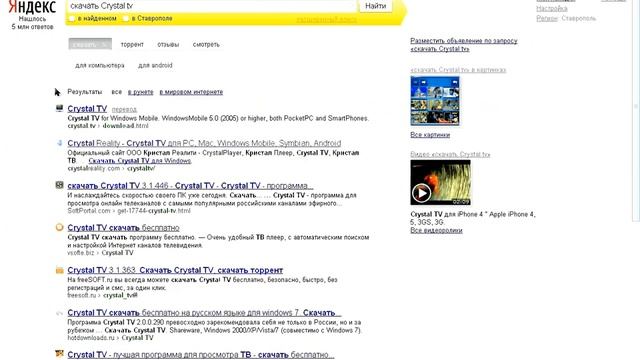Viewport: 640px width, 360px height.
Task: Select 'все' results filter
Action: pos(116,92)
